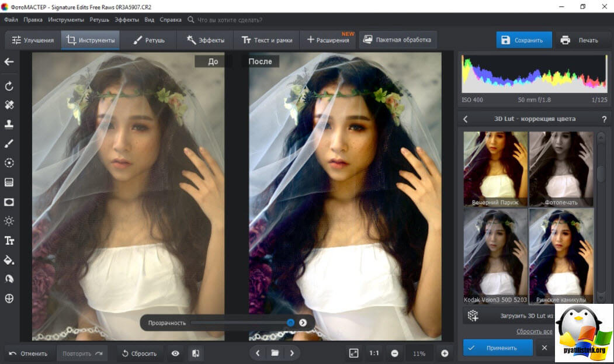
Task: Open the Ретушь tab
Action: [x=149, y=40]
